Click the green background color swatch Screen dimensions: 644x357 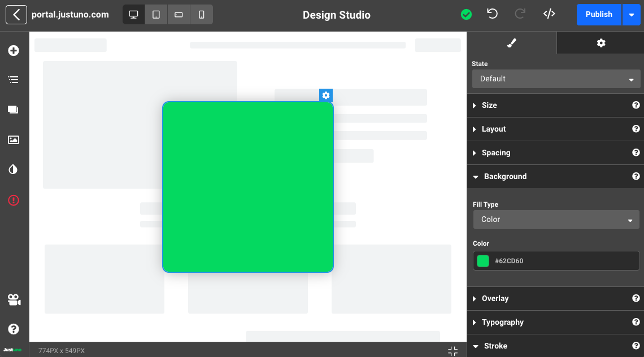click(483, 261)
